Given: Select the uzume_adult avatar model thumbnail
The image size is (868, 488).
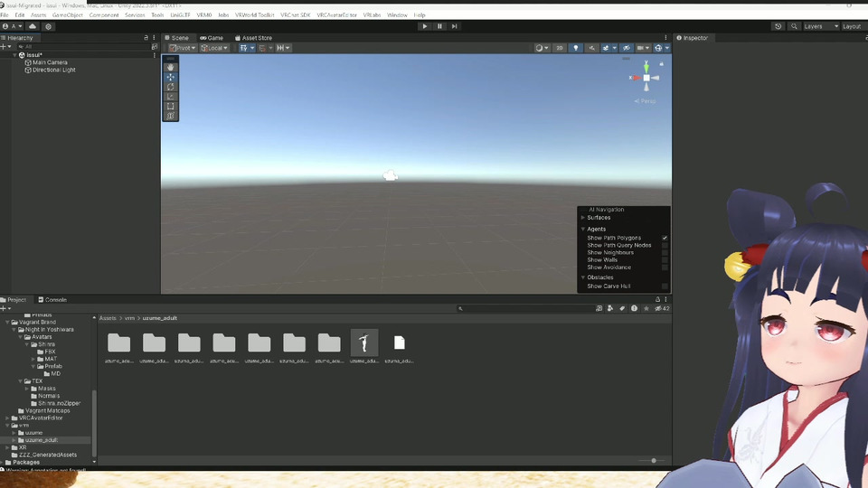Looking at the screenshot, I should (x=364, y=343).
